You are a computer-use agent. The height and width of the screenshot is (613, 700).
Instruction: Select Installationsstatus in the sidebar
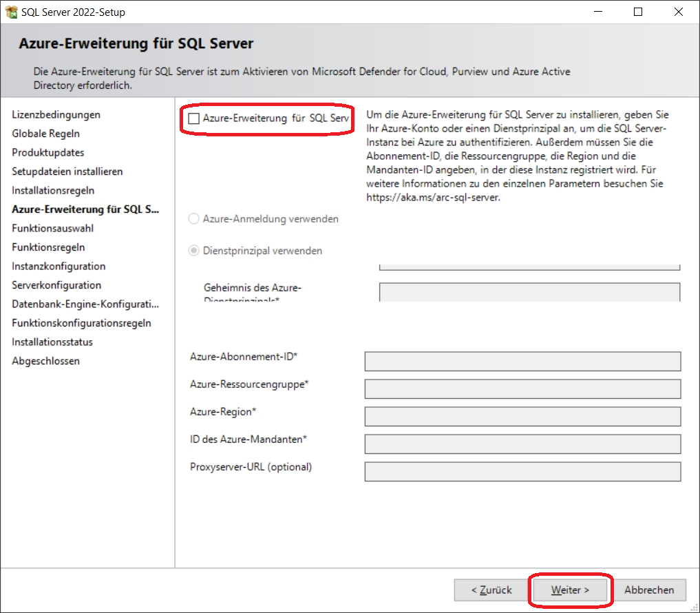click(53, 342)
